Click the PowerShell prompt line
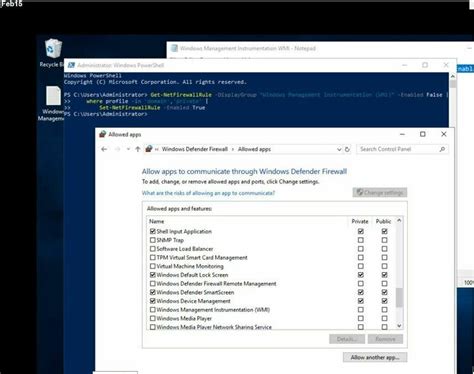 pos(105,114)
